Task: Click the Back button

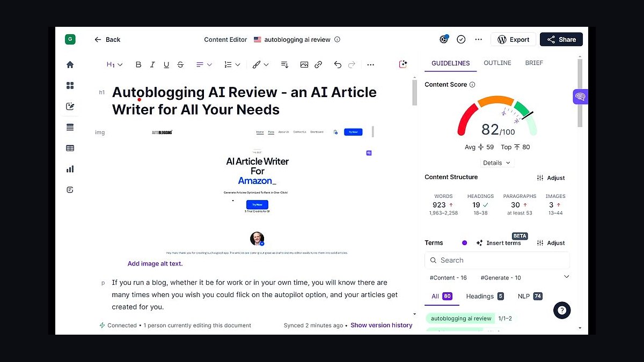Action: pos(107,40)
